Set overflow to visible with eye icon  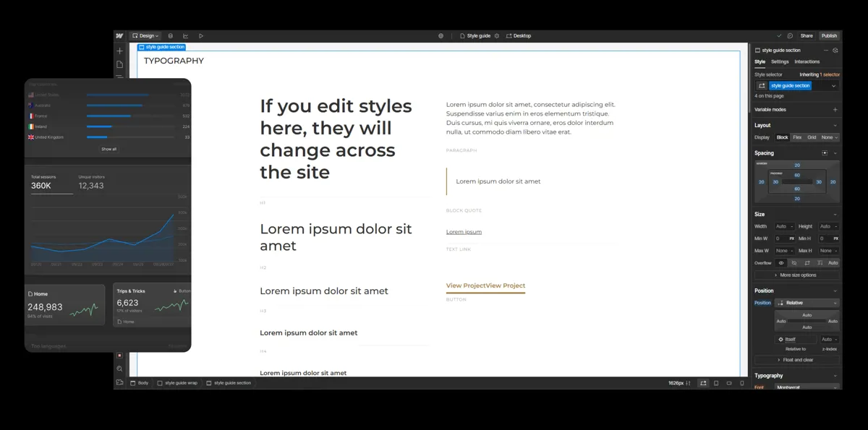[781, 263]
